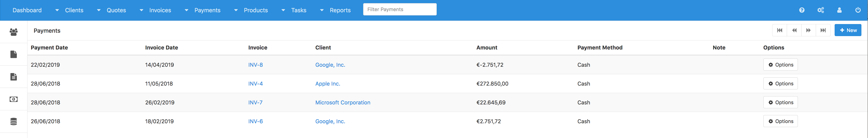Open the clients sidebar icon
The width and height of the screenshot is (868, 138).
13,32
